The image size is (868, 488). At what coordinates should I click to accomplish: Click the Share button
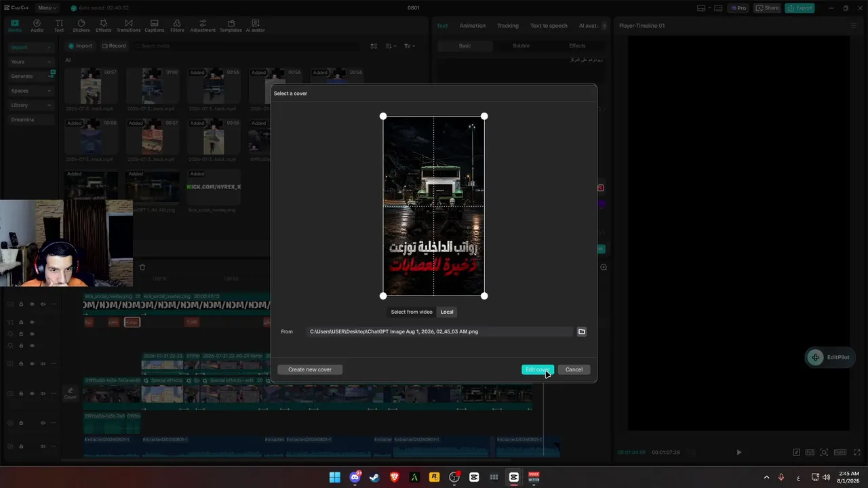(x=768, y=8)
